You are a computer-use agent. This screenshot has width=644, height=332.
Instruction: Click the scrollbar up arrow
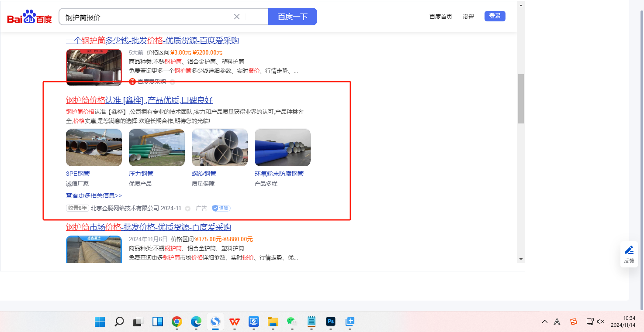pos(521,6)
